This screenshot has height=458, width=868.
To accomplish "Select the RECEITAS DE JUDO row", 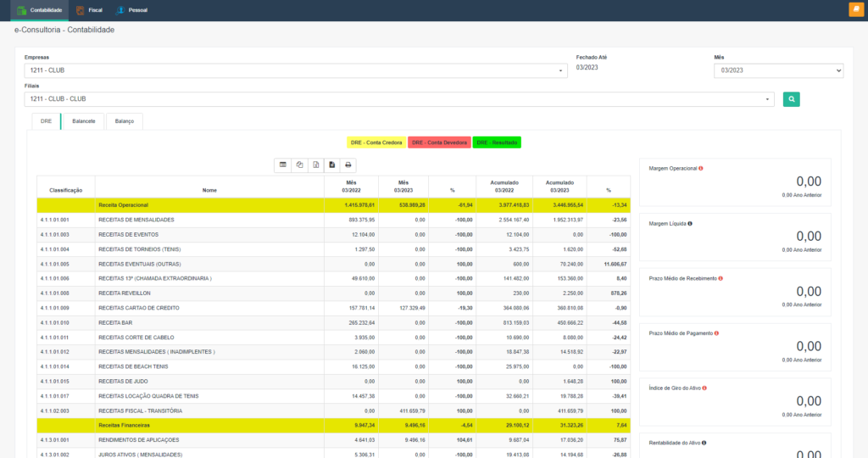I will tap(333, 382).
